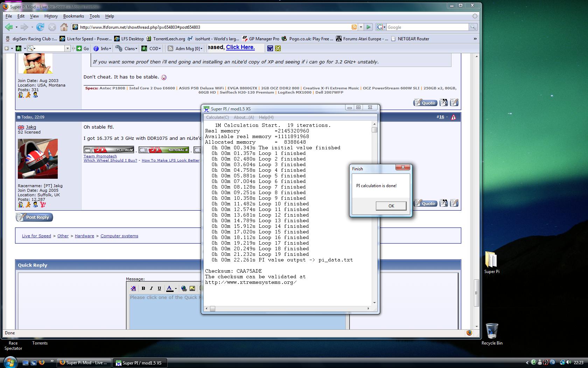Open the TorrentLeech.org bookmark
Screen dimensions: 588x368
[x=166, y=39]
